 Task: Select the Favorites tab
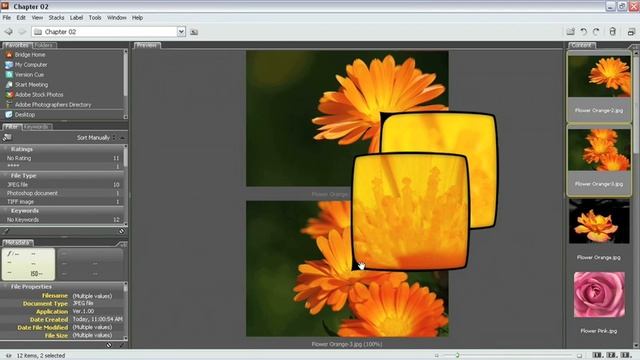click(x=17, y=45)
